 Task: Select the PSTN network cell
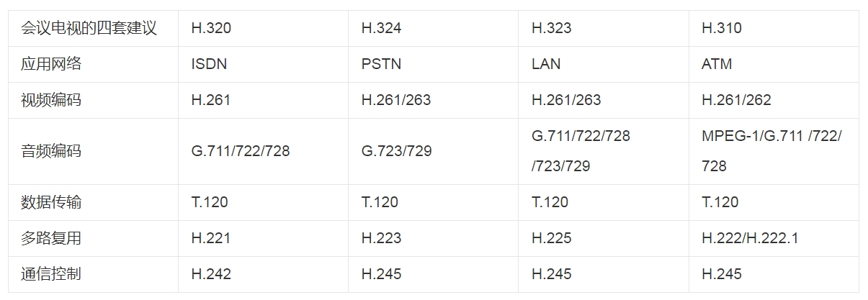click(381, 64)
